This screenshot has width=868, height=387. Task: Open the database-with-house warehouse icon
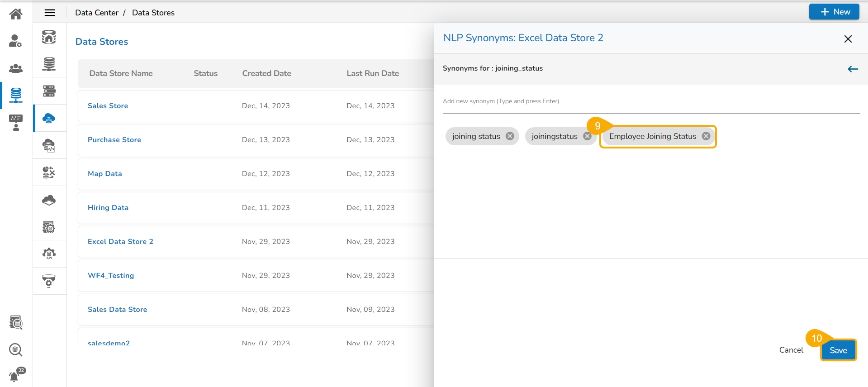49,37
